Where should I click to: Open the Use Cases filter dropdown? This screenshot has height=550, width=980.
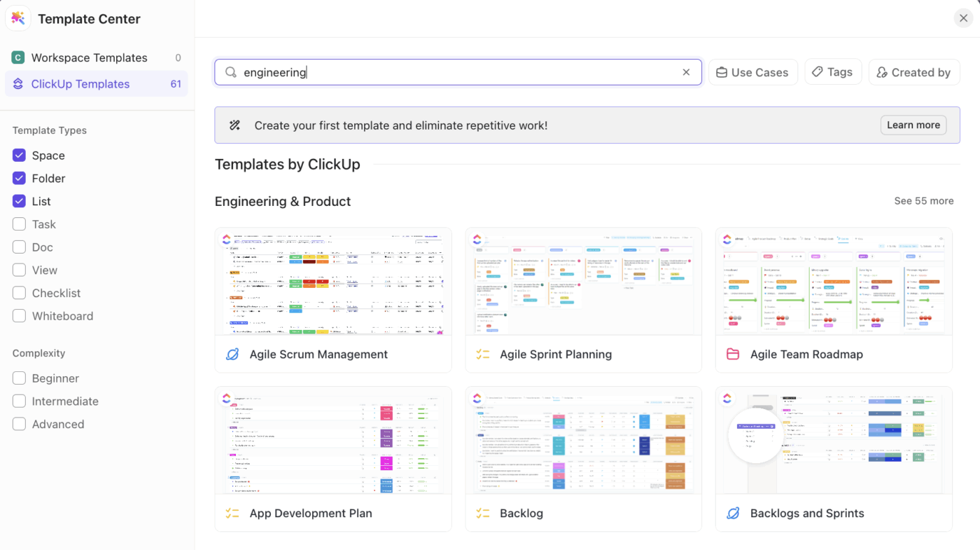click(x=753, y=72)
